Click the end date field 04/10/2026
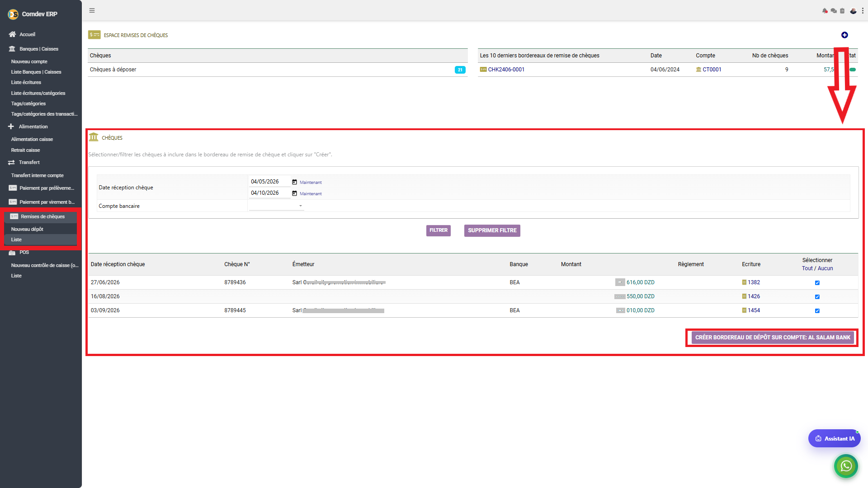The width and height of the screenshot is (868, 488). pos(269,193)
